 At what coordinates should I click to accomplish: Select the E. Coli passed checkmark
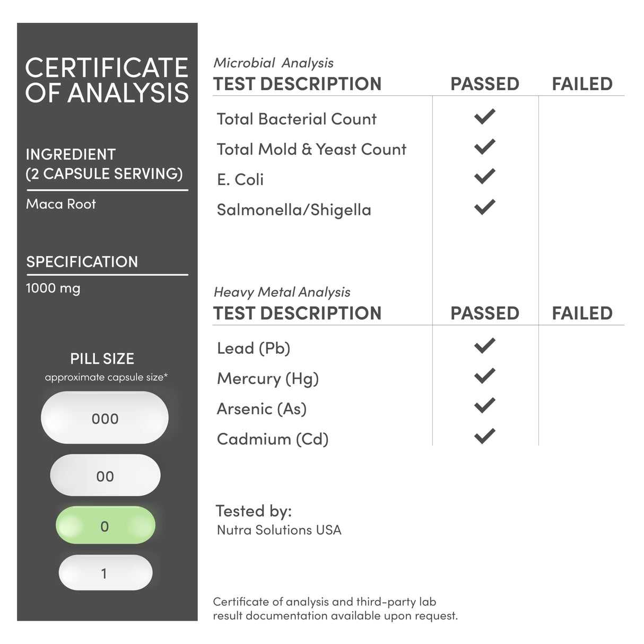pos(484,177)
